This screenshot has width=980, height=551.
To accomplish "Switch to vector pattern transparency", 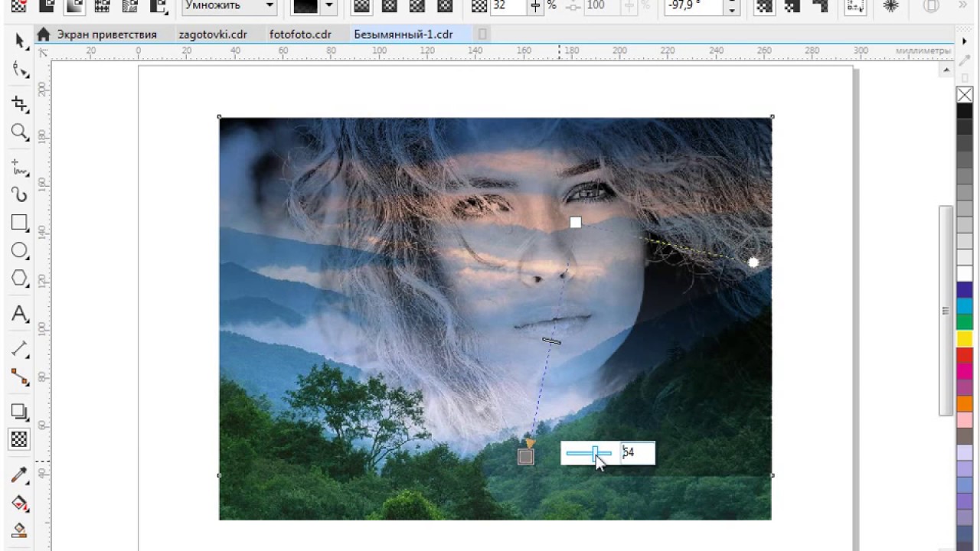I will click(102, 6).
